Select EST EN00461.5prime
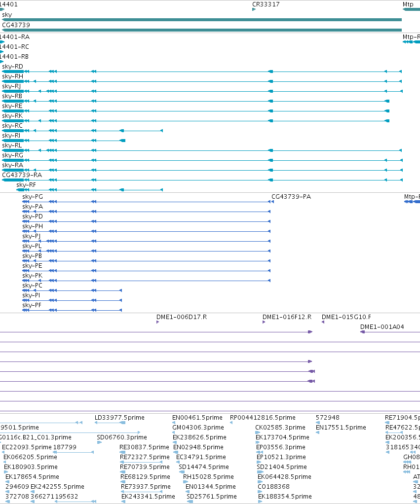Screen dimensions: 420x504 point(197,418)
